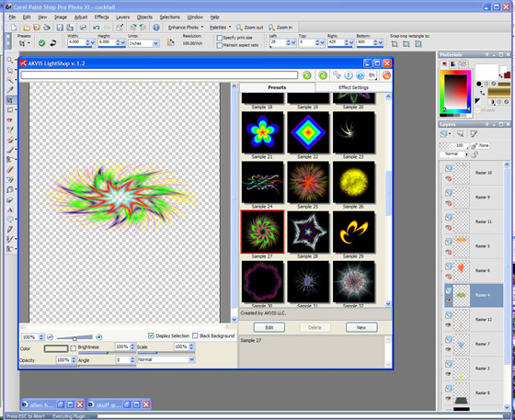Screen dimensions: 515x420
Task: Open the Normal blend mode dropdown in LightShop
Action: tap(166, 359)
